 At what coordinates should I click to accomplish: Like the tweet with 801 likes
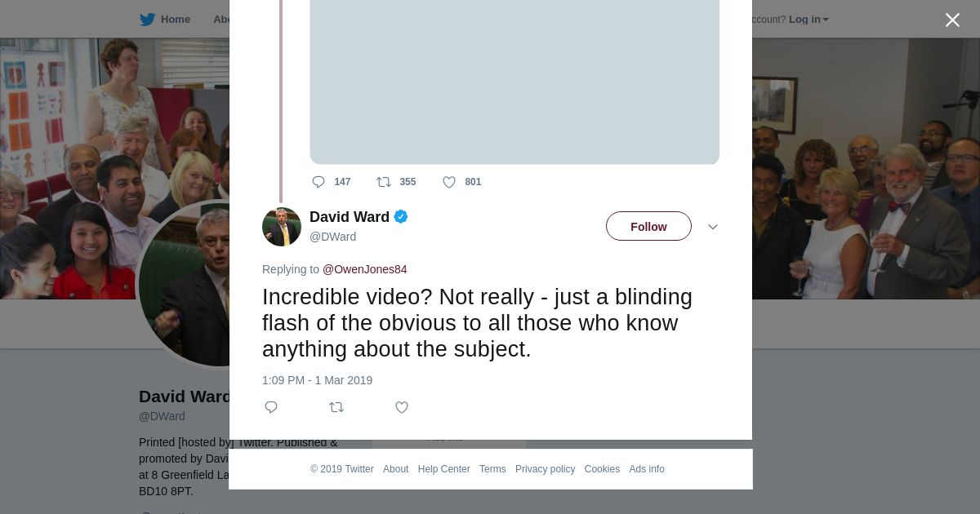[x=449, y=182]
